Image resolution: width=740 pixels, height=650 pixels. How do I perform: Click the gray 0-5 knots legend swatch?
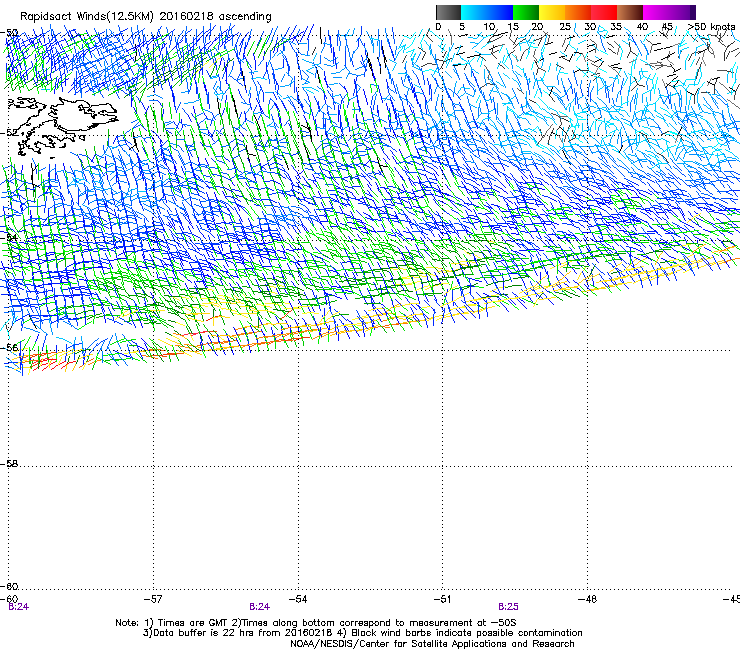pos(448,12)
